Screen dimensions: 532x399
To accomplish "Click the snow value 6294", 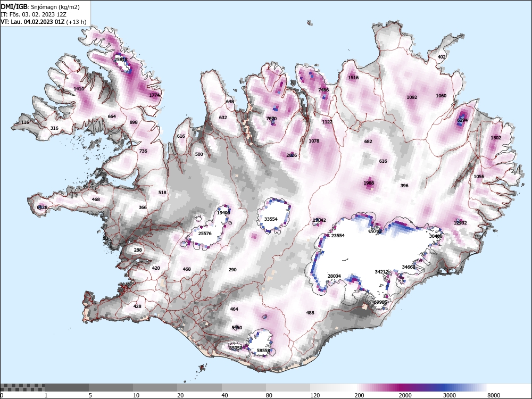I will 462,120.
